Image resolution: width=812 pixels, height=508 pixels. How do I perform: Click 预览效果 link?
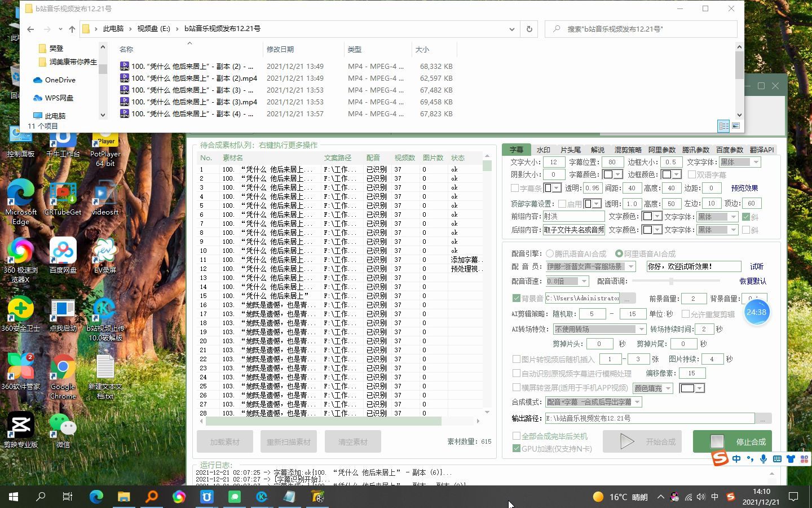744,188
